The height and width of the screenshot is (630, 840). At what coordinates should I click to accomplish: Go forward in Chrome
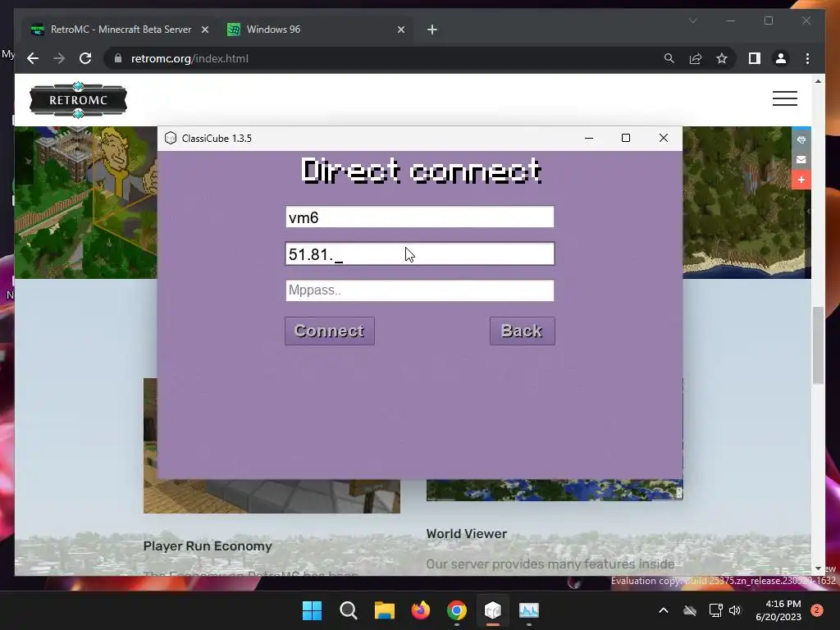[59, 58]
